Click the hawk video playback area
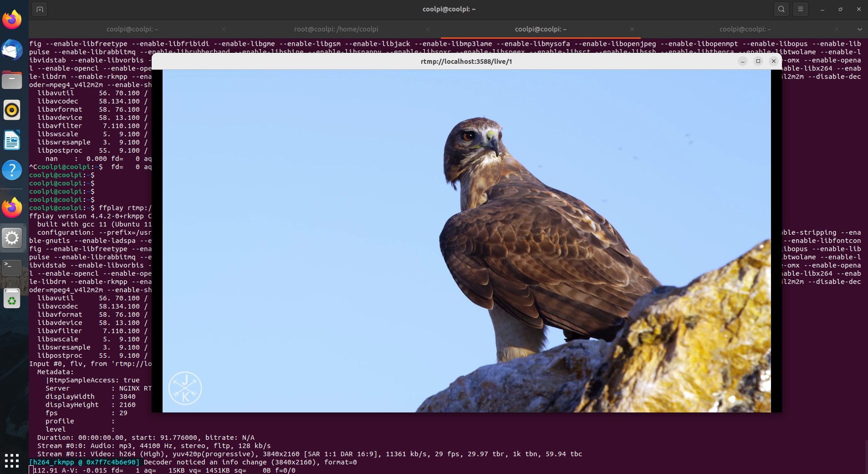Viewport: 868px width, 474px height. coord(466,241)
